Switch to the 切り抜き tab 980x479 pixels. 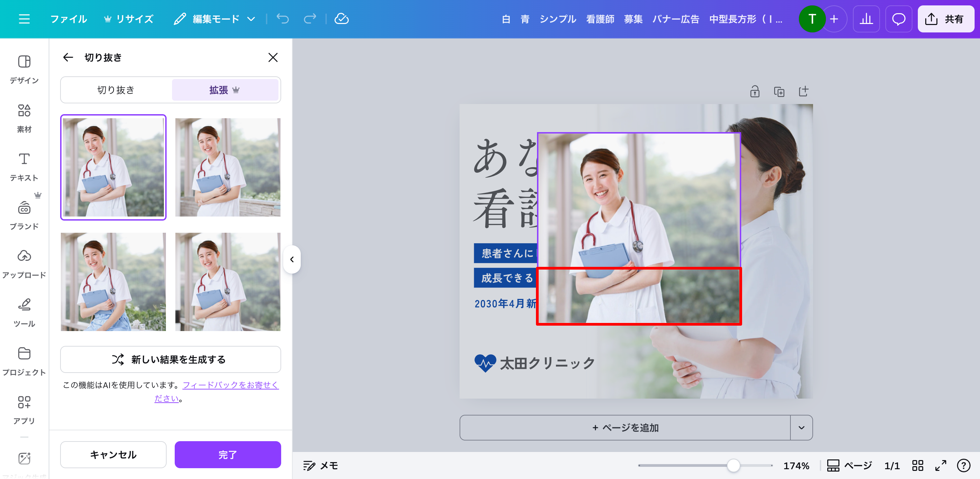pyautogui.click(x=116, y=90)
